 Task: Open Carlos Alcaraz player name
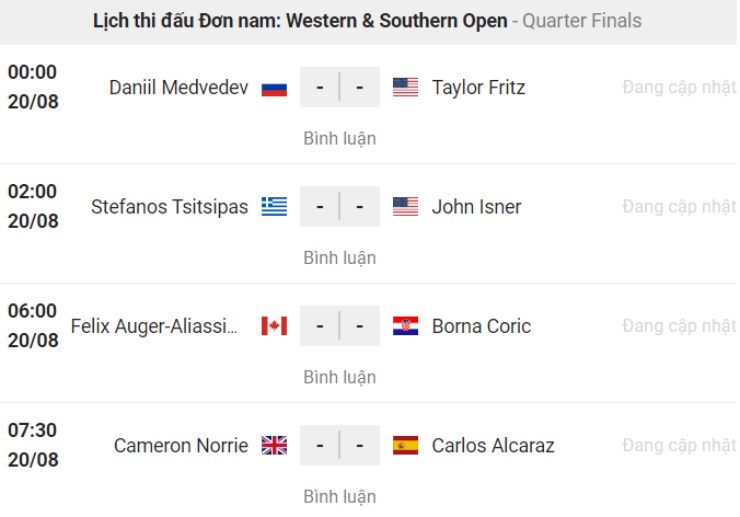(493, 445)
